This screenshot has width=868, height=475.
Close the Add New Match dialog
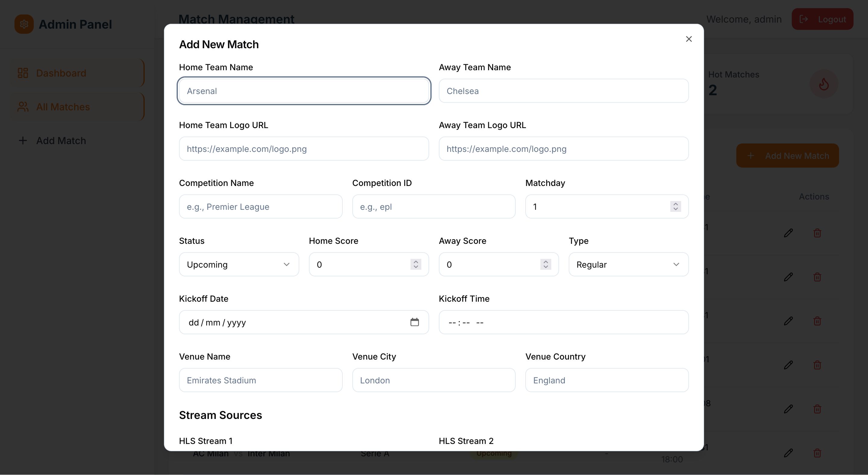(688, 39)
